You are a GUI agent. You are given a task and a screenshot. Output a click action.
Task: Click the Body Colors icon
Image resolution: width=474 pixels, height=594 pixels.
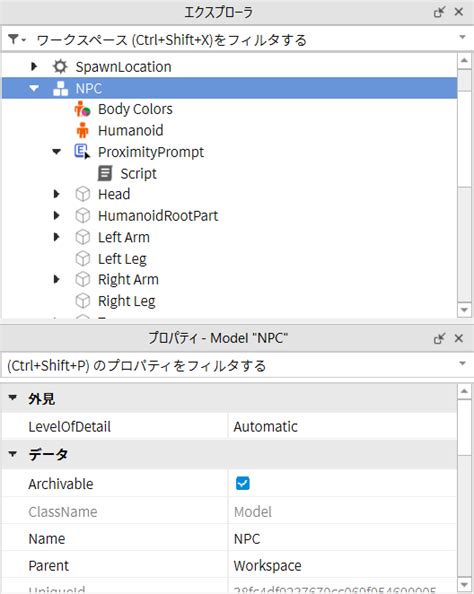(82, 109)
